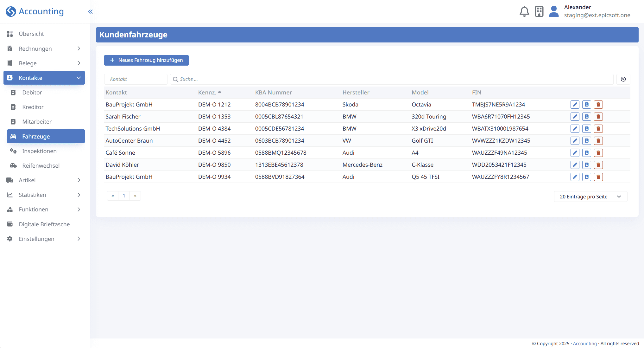
Task: Open the company building icon in header
Action: [539, 11]
